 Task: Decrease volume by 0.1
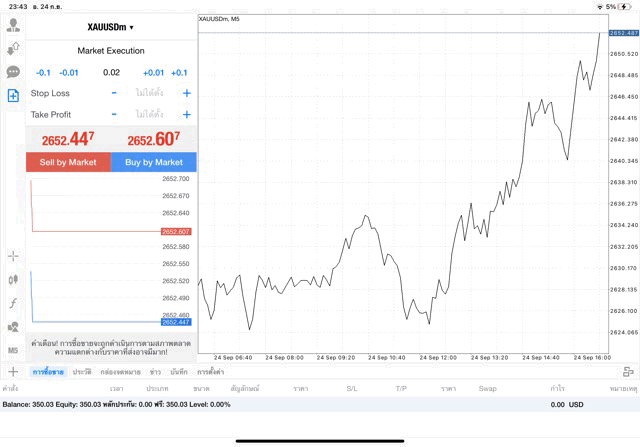pos(43,73)
